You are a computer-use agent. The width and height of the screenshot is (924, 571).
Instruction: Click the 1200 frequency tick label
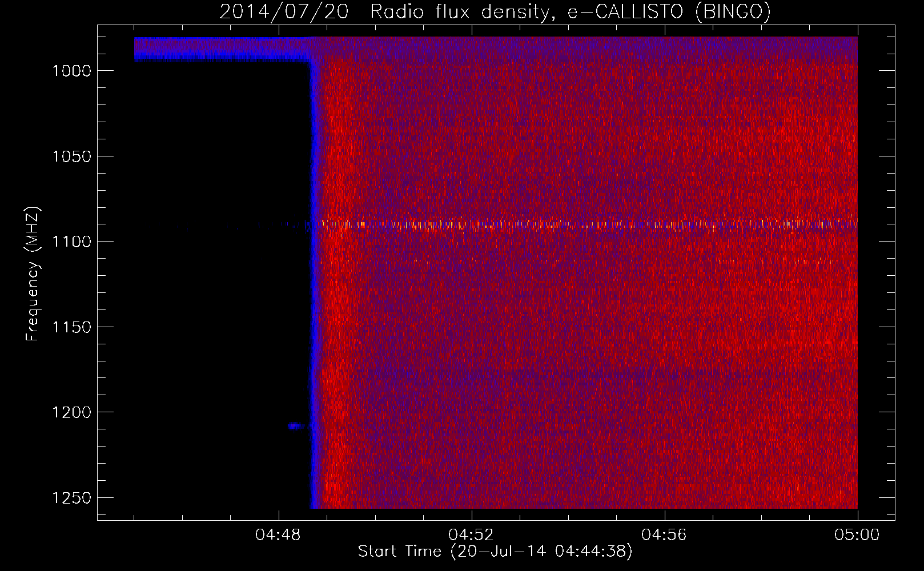pos(71,412)
